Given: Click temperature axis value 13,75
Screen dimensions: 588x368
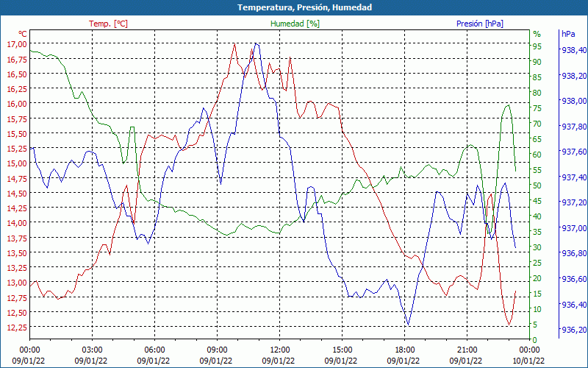Looking at the screenshot, I should click(17, 238).
